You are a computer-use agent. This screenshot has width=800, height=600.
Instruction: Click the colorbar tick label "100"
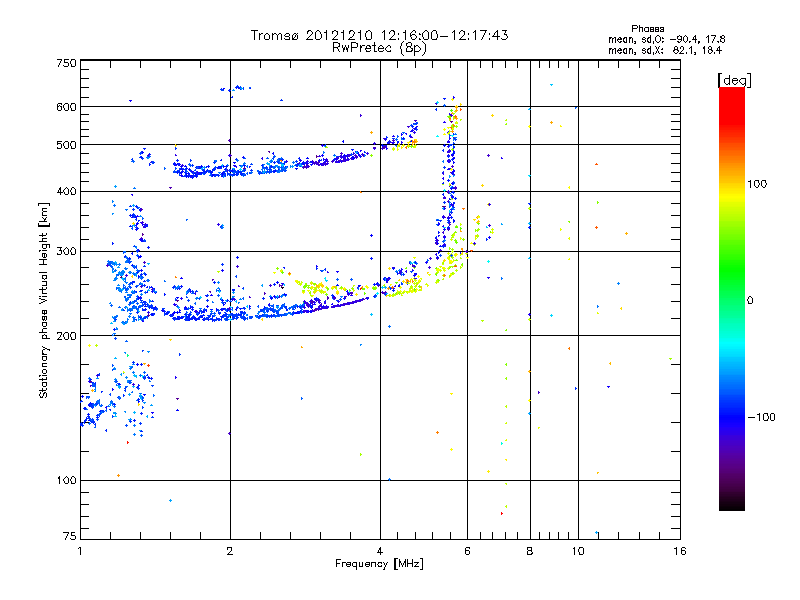click(757, 184)
